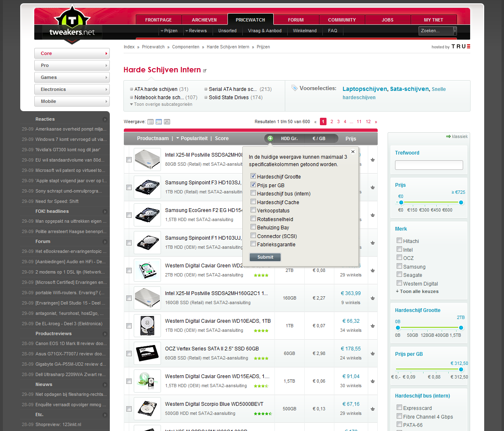Select the detailed list view icon next to Weergave
This screenshot has width=504, height=431.
pos(159,122)
